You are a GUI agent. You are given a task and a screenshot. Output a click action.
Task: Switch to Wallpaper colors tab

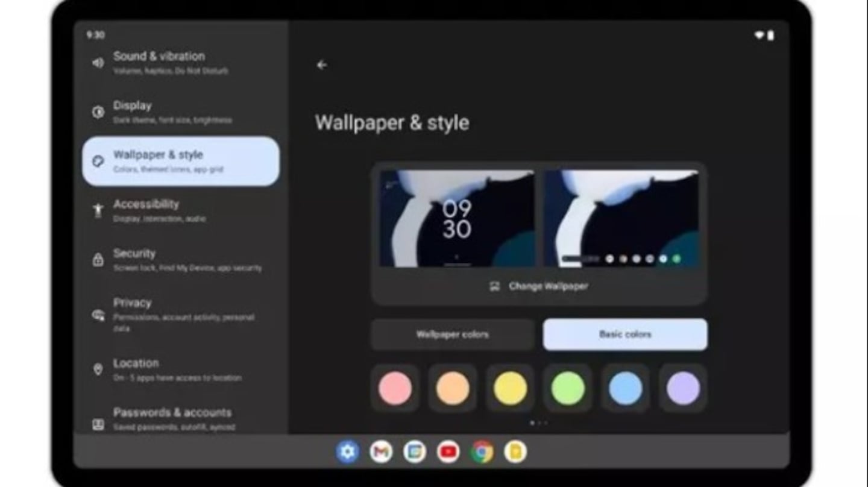click(452, 335)
